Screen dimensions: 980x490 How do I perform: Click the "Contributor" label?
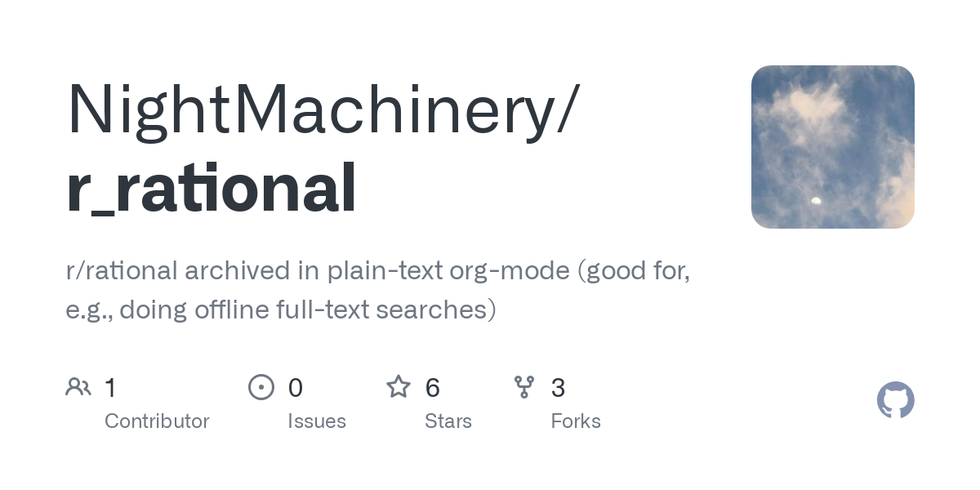157,421
